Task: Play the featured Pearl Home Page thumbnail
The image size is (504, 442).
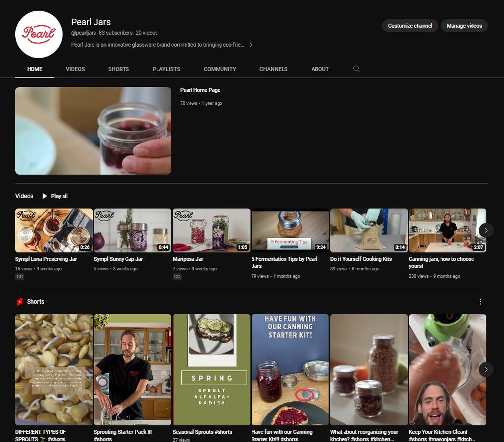Action: click(93, 131)
